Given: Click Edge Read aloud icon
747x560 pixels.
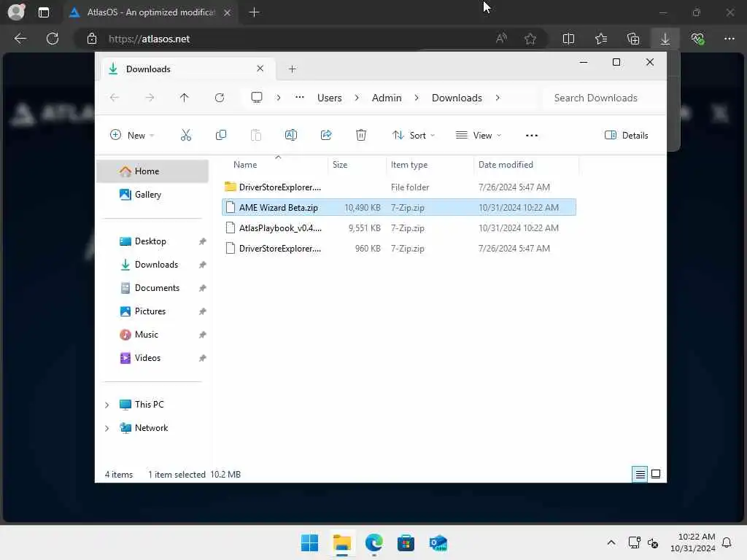Looking at the screenshot, I should pyautogui.click(x=501, y=39).
